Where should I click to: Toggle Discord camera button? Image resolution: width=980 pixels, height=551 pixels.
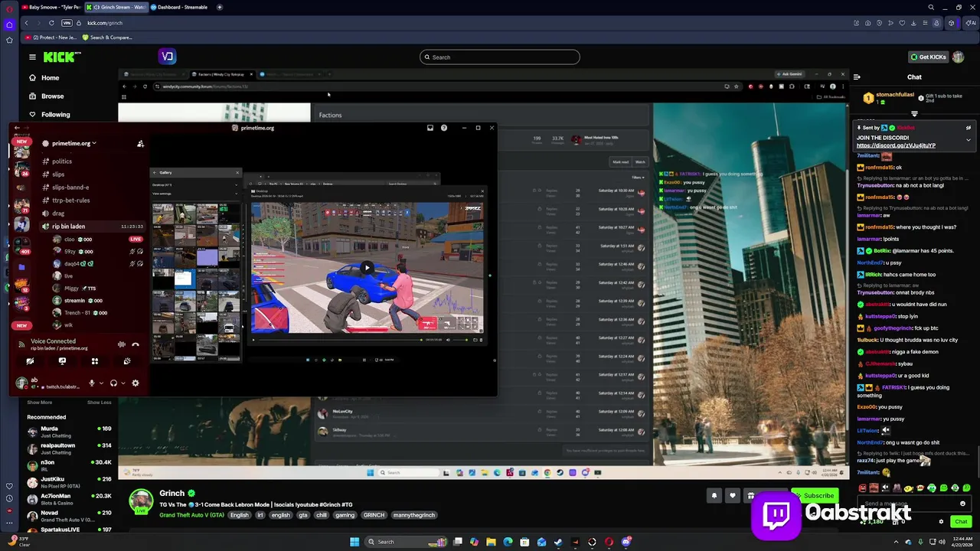30,361
